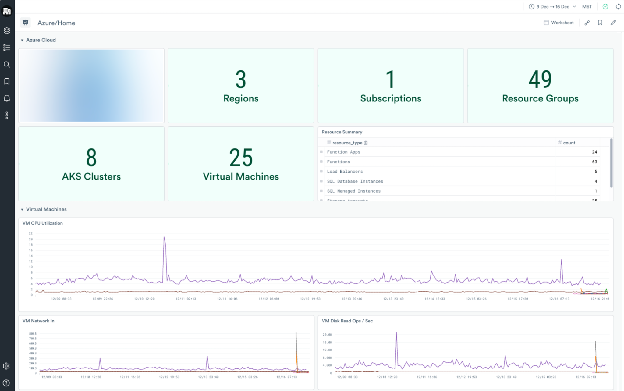Click the blue Azure image tile
Image resolution: width=624 pixels, height=391 pixels.
point(91,86)
